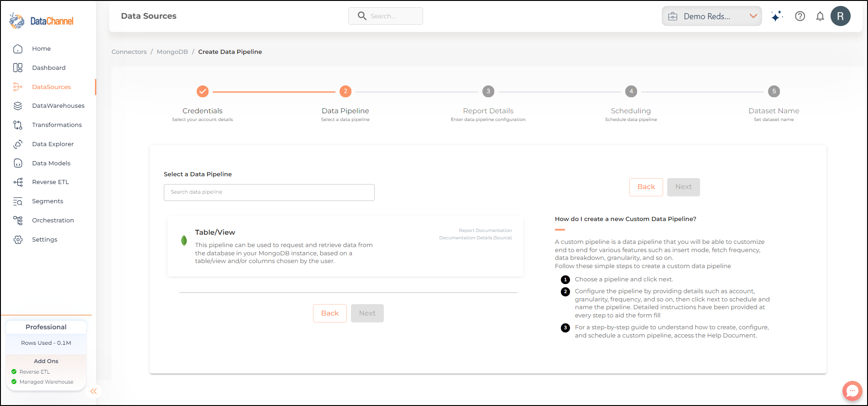This screenshot has width=868, height=406.
Task: Click the Reverse ETL sidebar icon
Action: coord(18,182)
